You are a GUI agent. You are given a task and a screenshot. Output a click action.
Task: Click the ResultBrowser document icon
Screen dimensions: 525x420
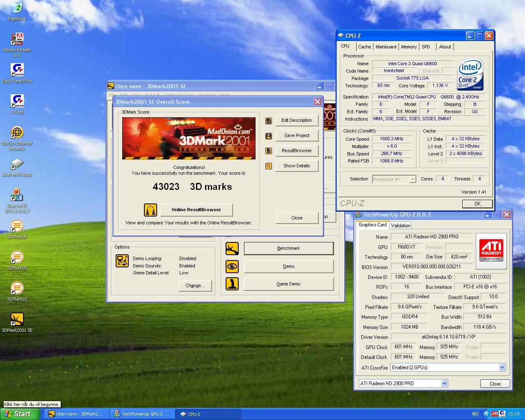(x=269, y=151)
